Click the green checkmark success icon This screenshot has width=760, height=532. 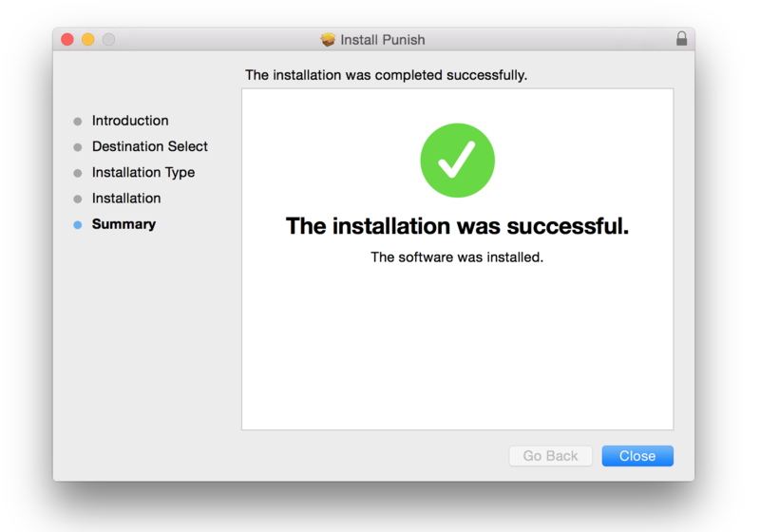(x=457, y=161)
